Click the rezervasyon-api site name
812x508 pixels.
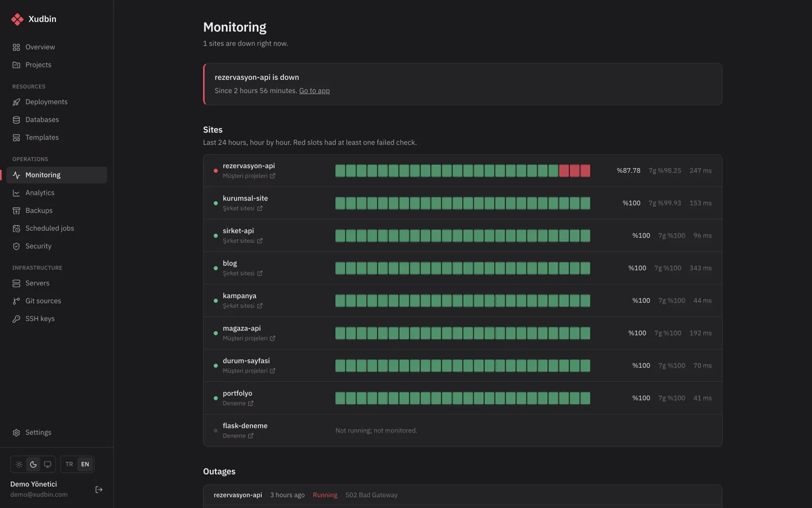click(249, 166)
